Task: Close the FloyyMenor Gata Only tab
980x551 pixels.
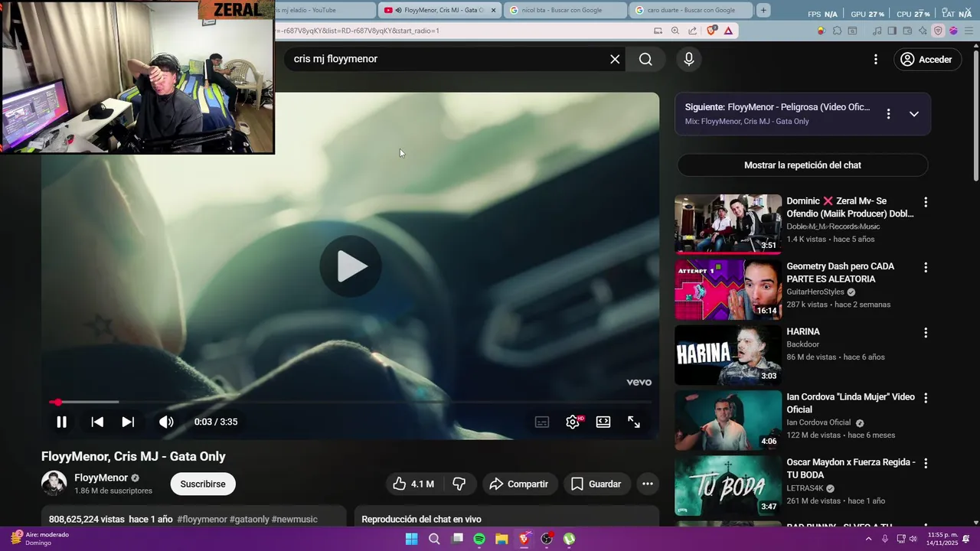Action: tap(493, 10)
